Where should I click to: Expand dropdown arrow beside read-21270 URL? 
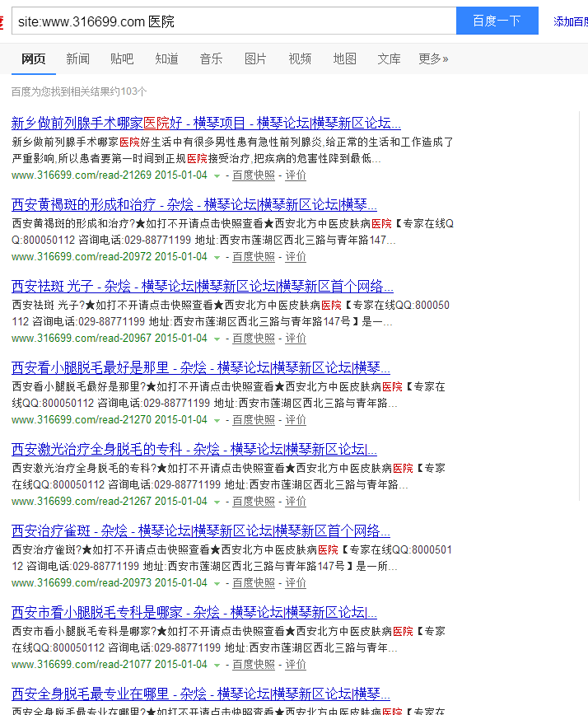[217, 420]
